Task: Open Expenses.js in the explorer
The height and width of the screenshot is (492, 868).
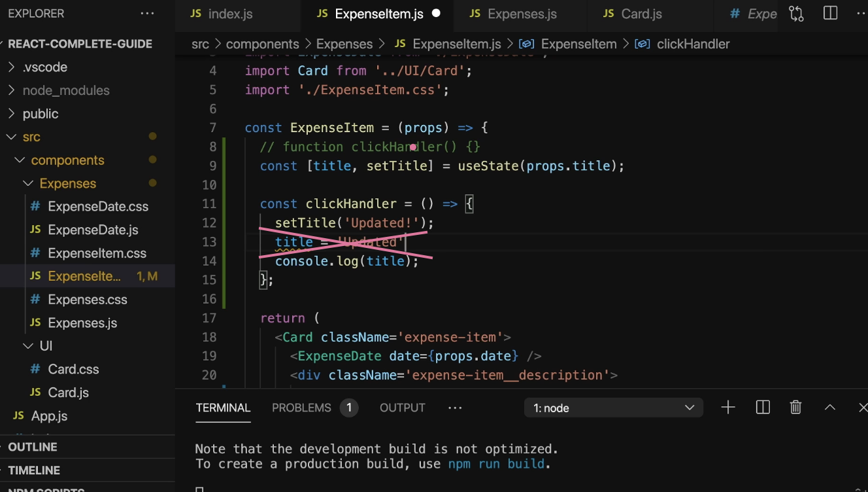Action: (x=82, y=323)
